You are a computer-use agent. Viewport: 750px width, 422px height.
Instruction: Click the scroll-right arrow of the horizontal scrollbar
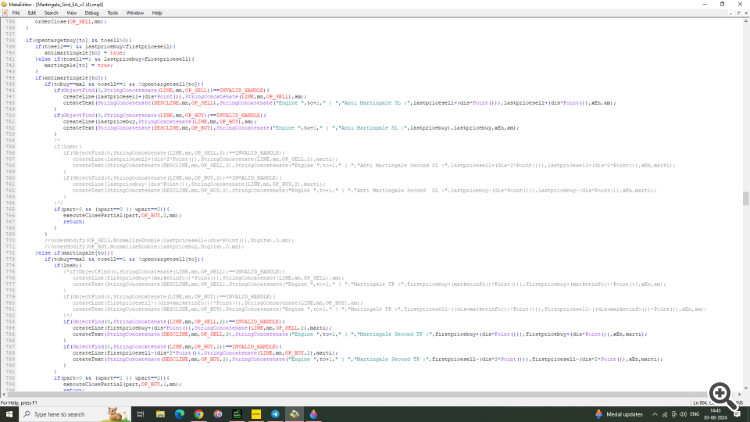pos(739,395)
